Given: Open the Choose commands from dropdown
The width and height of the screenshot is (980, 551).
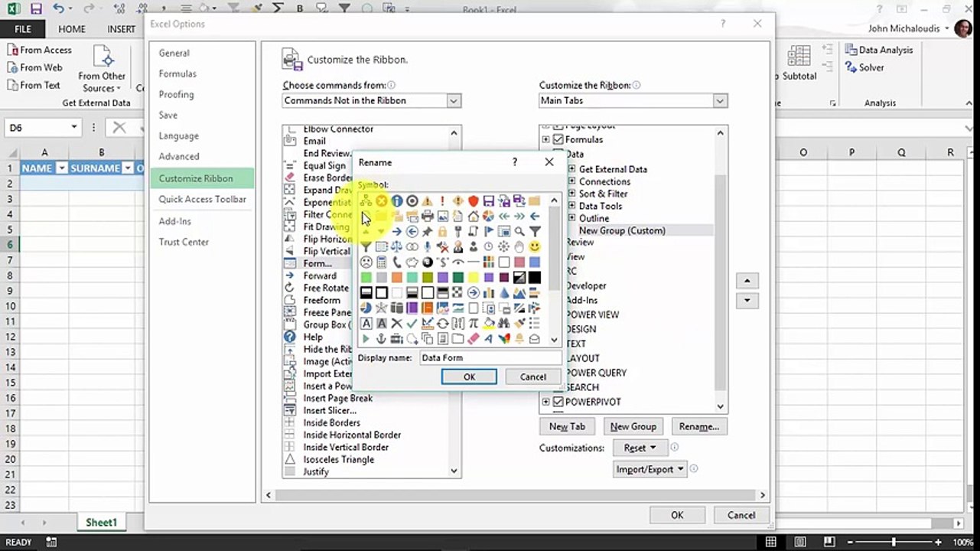Looking at the screenshot, I should pos(454,100).
